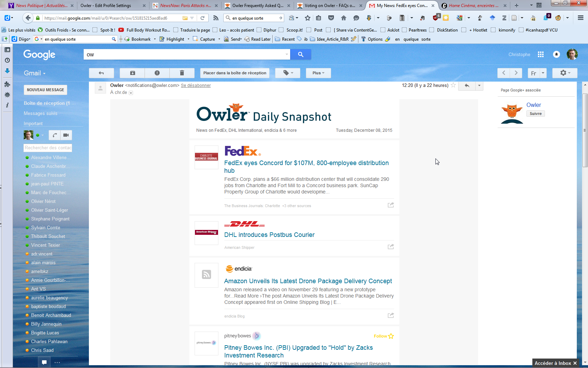
Task: Open the Firefox hamburger menu
Action: 581,18
